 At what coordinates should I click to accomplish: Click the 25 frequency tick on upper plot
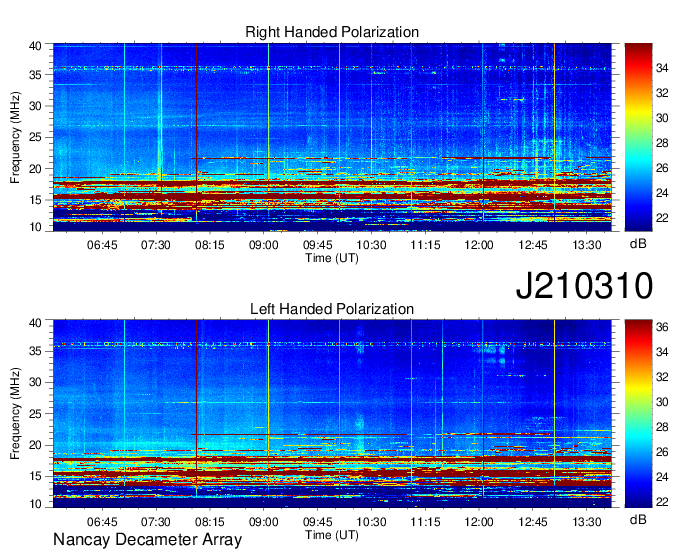tap(36, 137)
